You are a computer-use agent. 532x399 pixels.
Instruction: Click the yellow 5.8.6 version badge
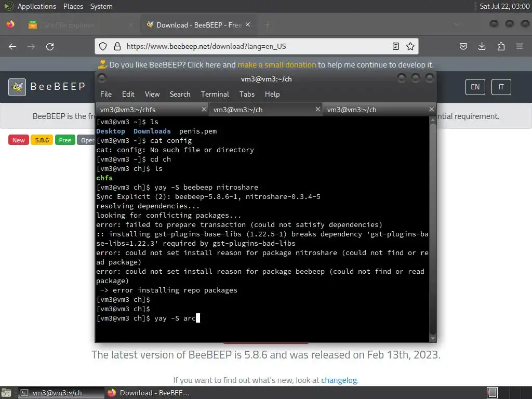click(42, 140)
